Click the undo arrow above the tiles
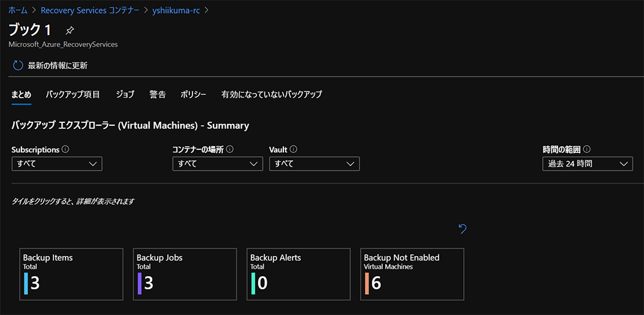This screenshot has height=315, width=644. click(x=462, y=228)
